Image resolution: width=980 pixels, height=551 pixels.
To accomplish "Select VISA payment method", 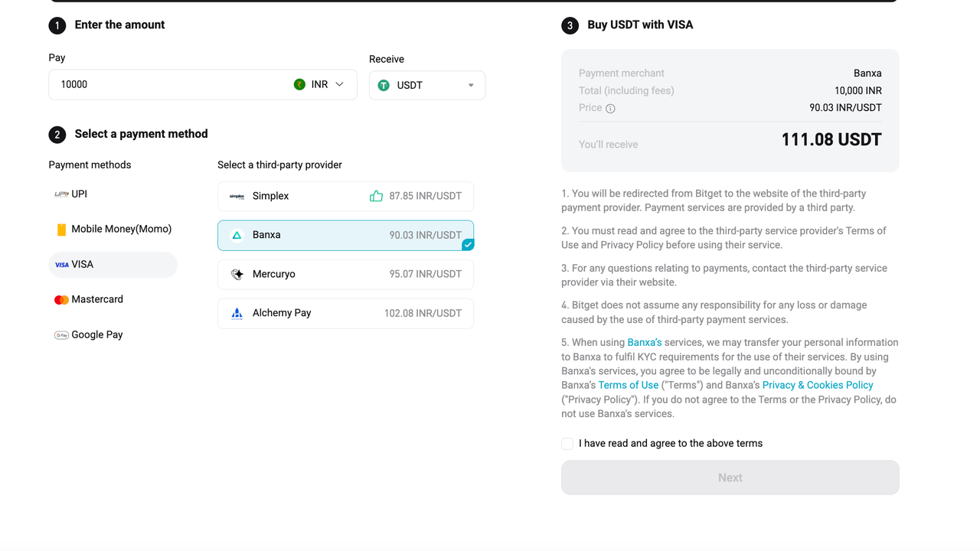I will [113, 265].
